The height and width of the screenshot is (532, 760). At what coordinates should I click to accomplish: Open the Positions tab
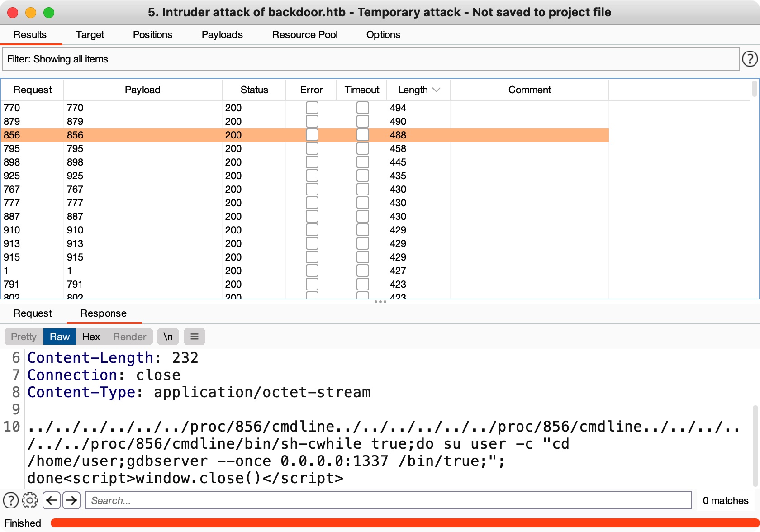coord(152,35)
